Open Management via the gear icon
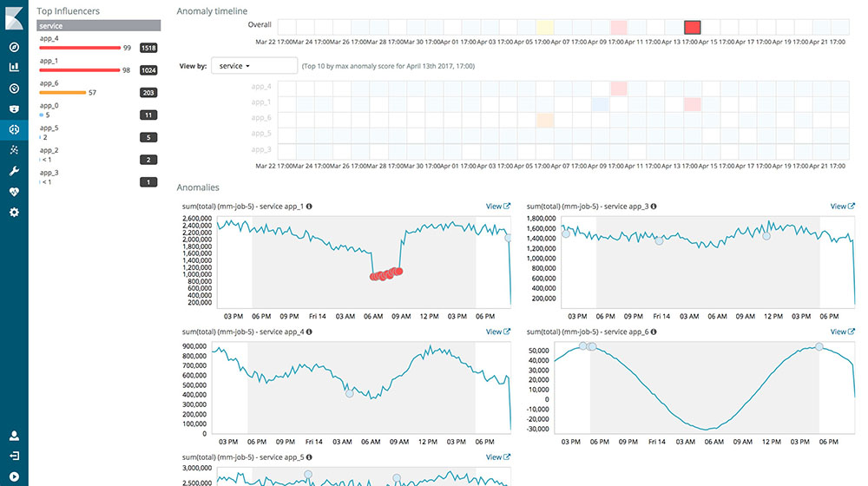Screen dimensions: 868x486 coord(14,213)
